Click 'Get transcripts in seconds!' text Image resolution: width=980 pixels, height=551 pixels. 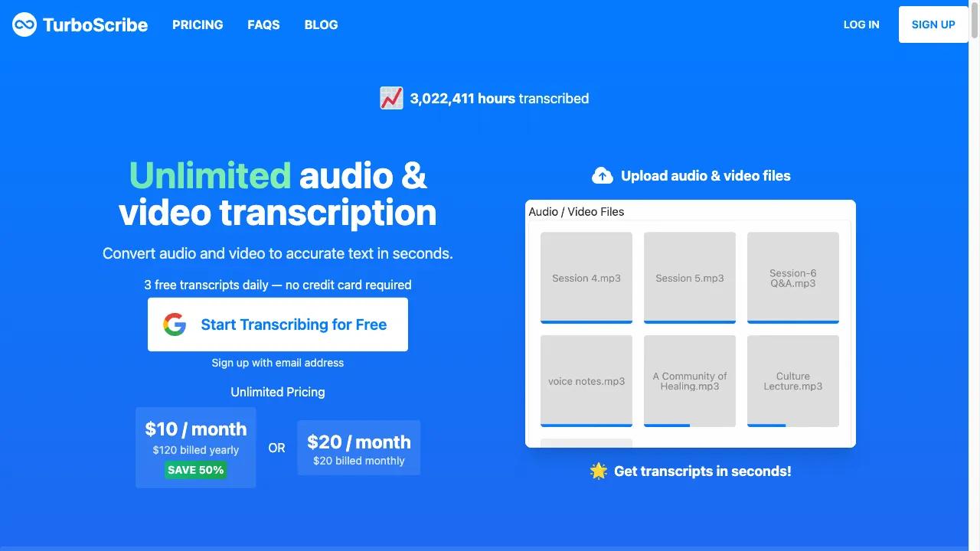coord(703,471)
